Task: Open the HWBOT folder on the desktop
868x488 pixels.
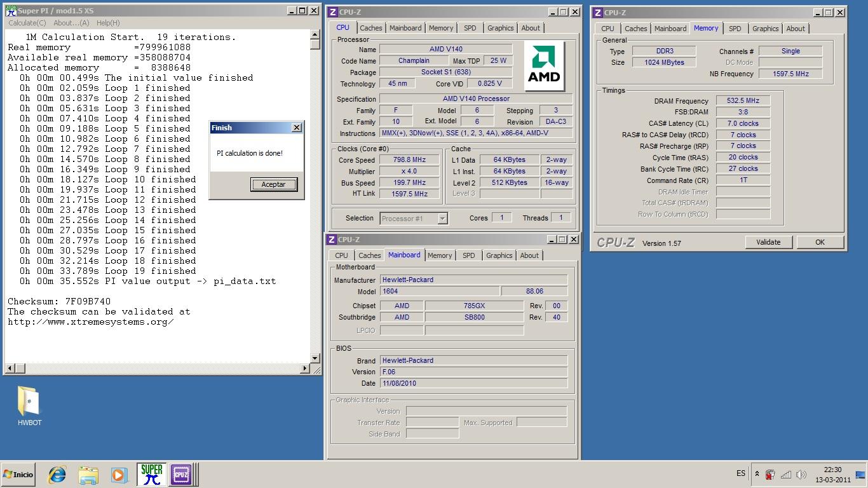Action: [29, 405]
